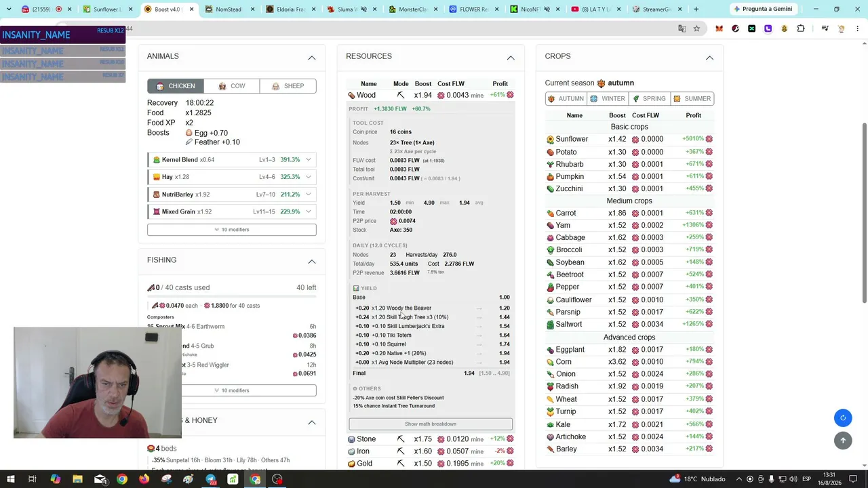Click the fishing casts progress bar
This screenshot has width=868, height=488.
(232, 297)
